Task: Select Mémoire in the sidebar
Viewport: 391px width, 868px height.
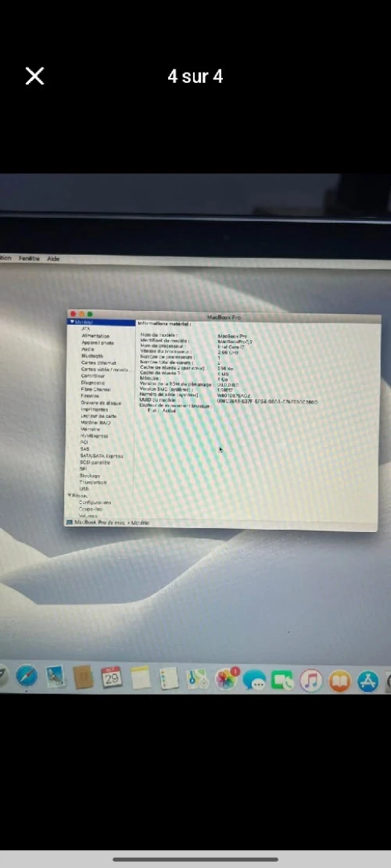Action: [x=90, y=430]
